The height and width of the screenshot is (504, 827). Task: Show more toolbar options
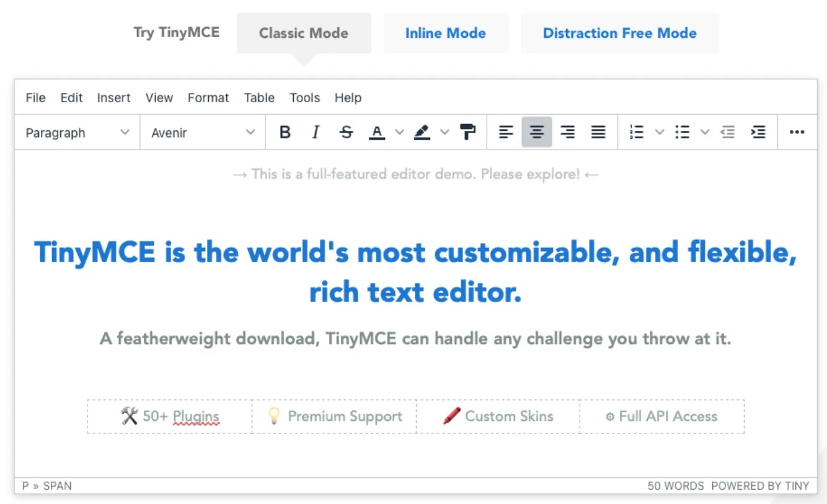797,132
